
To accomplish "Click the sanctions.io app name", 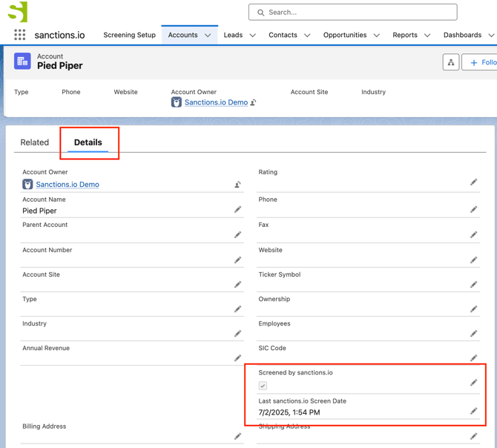I will tap(59, 35).
